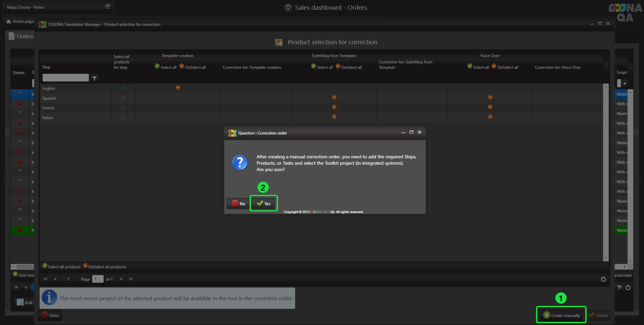Click Select all under Template creation
This screenshot has height=325, width=644.
click(165, 67)
